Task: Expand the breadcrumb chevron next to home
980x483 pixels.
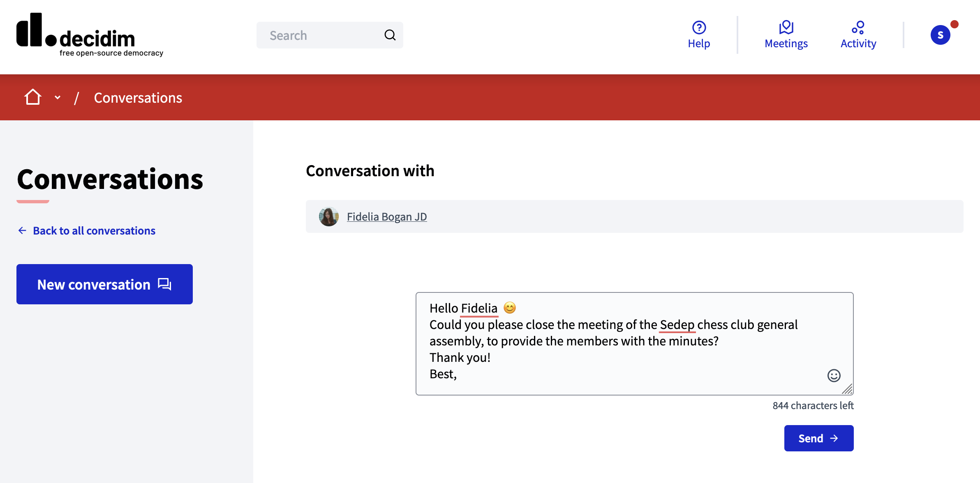Action: point(57,97)
